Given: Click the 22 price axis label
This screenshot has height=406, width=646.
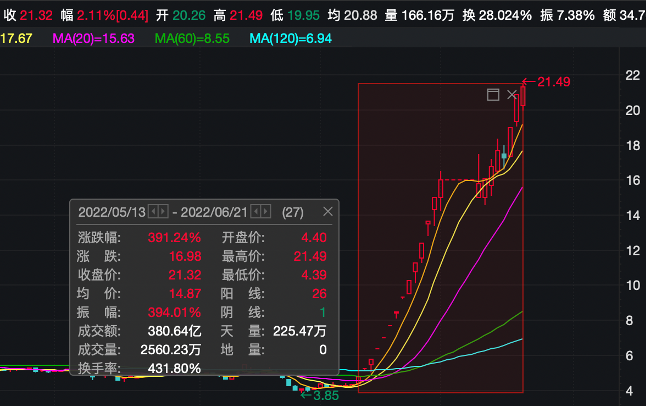Looking at the screenshot, I should (631, 75).
